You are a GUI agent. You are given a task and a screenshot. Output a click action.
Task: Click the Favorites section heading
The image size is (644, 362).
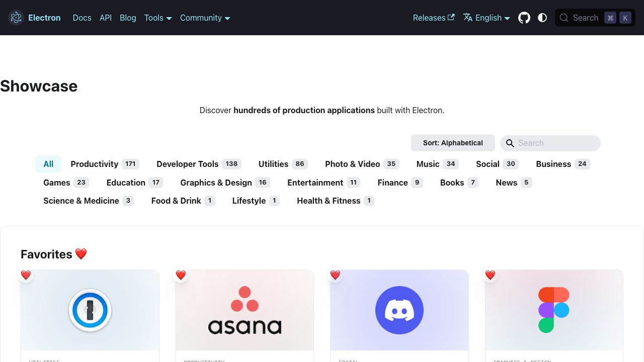pyautogui.click(x=54, y=254)
